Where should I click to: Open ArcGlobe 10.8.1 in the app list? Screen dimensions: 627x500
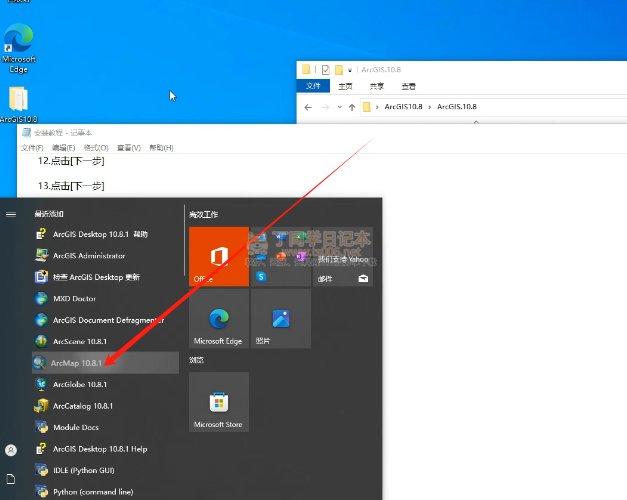pos(79,384)
